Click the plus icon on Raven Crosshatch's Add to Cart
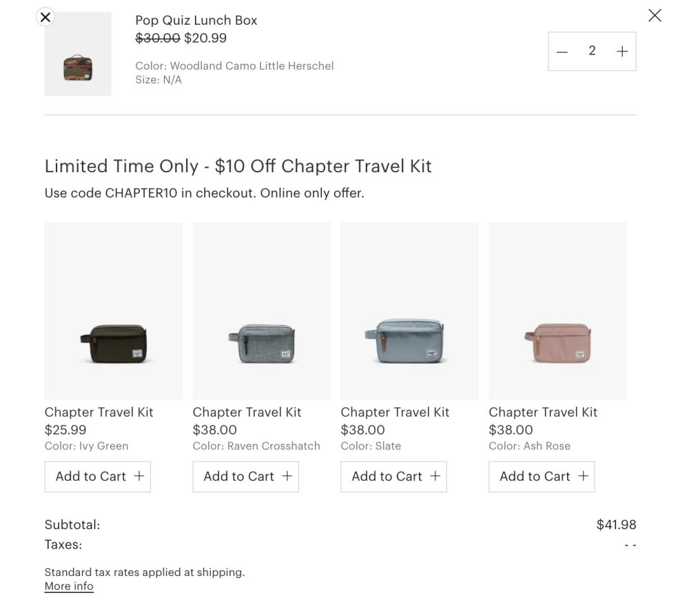The image size is (689, 616). point(287,476)
